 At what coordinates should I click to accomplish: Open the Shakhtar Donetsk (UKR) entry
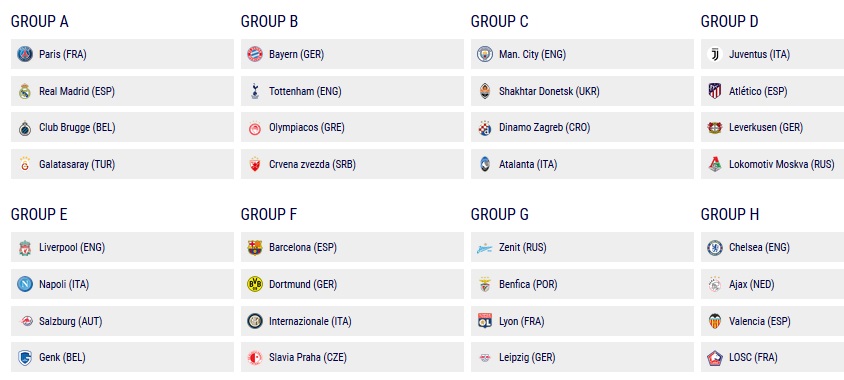tap(582, 91)
